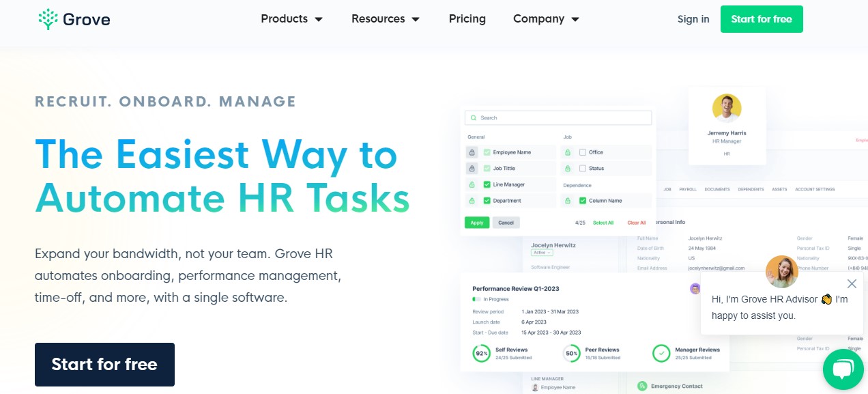Switch to the PAYROLL tab
Screen dimensions: 868x394
point(687,189)
